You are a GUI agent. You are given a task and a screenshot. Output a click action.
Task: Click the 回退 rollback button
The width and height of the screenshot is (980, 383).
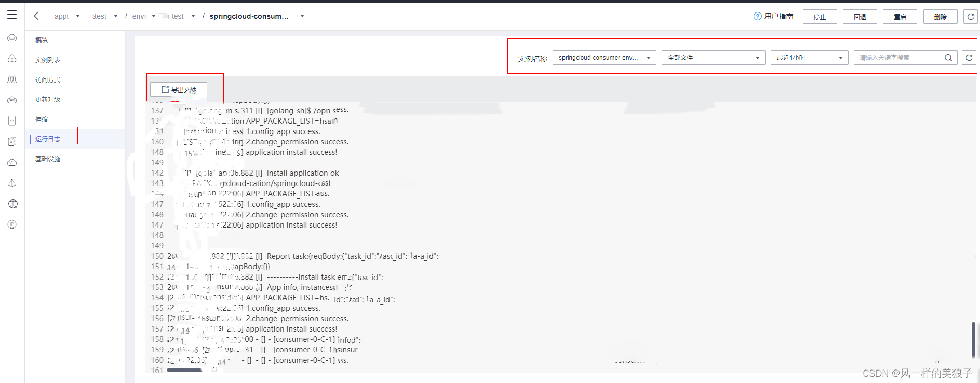coord(860,17)
